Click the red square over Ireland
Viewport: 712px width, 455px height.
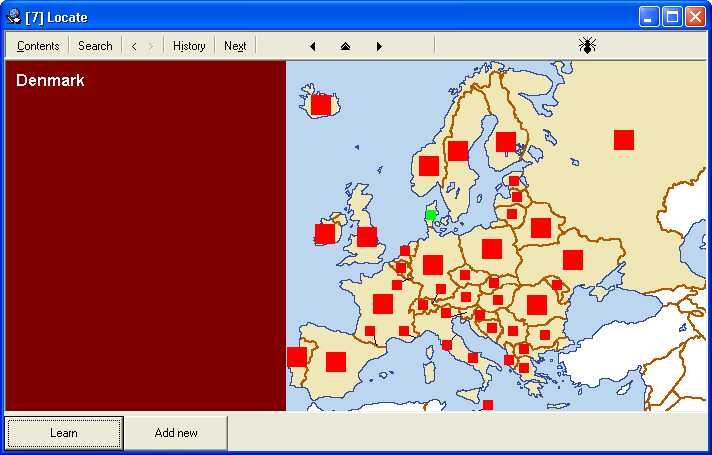tap(325, 234)
